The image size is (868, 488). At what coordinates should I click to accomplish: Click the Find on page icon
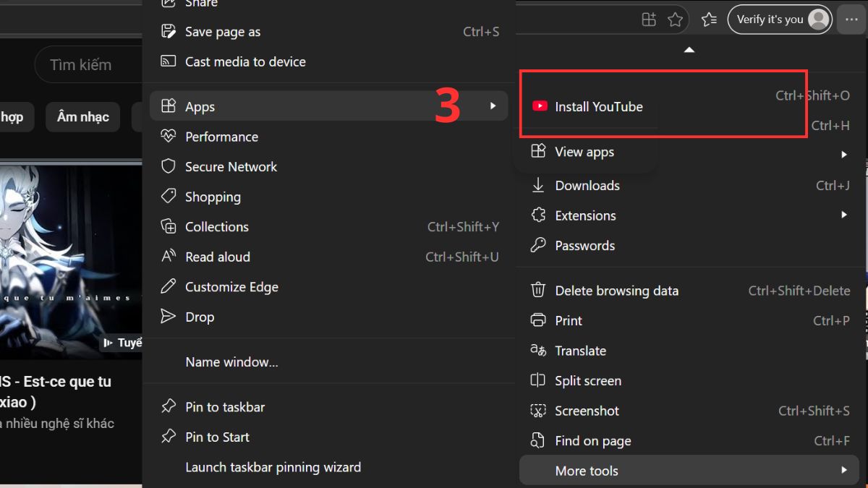click(537, 440)
